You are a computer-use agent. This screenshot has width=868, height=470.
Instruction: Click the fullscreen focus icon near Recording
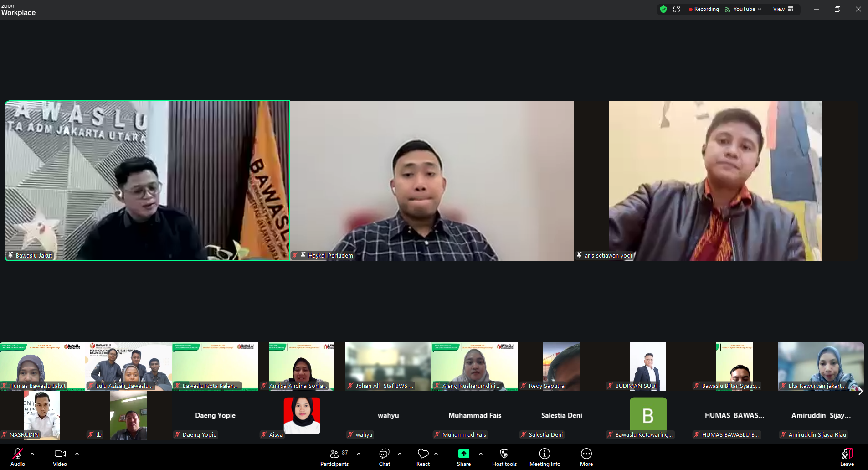[677, 9]
